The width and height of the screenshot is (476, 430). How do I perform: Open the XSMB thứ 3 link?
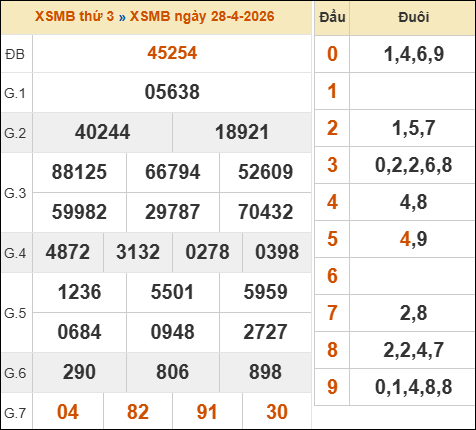coord(74,16)
